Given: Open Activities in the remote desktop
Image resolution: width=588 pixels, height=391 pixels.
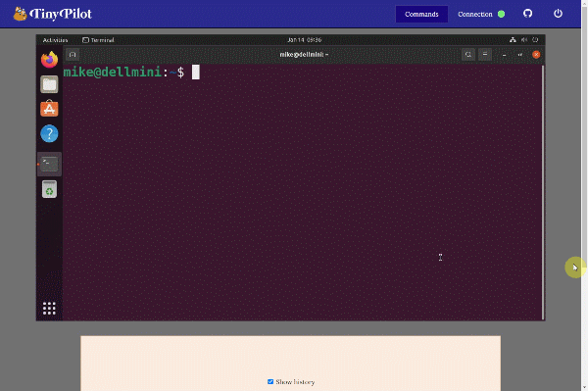Looking at the screenshot, I should click(x=55, y=40).
